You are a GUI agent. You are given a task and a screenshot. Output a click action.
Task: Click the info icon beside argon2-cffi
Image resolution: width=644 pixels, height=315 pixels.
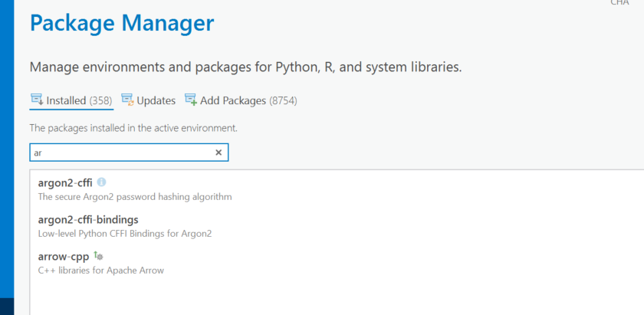101,182
